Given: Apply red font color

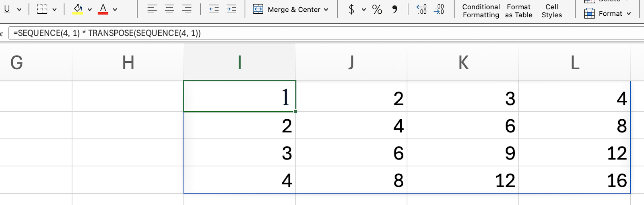Looking at the screenshot, I should pos(103,9).
